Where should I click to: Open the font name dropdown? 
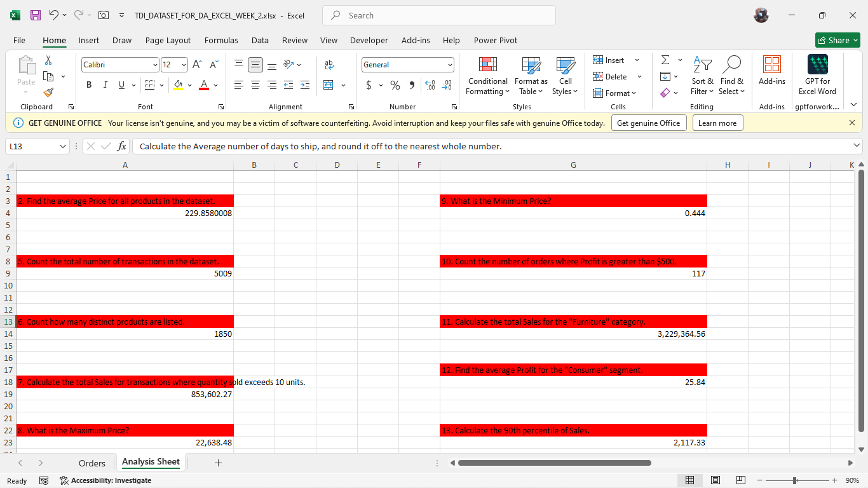click(x=155, y=65)
